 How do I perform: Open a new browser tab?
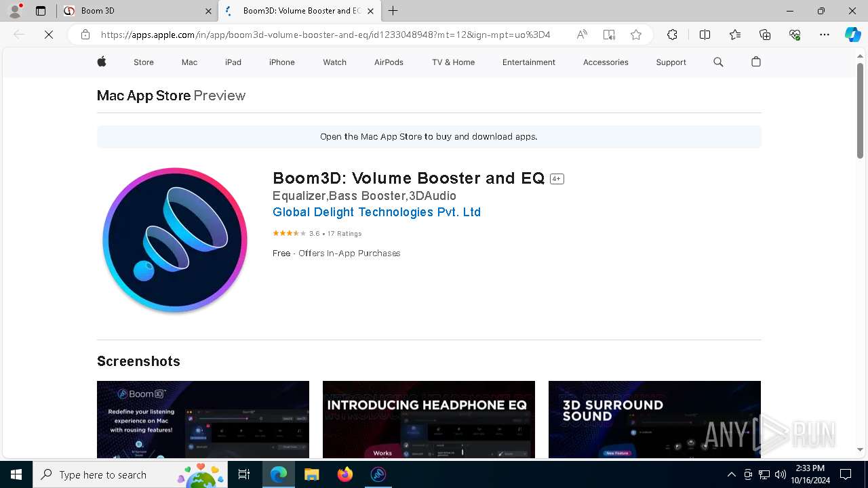[393, 11]
